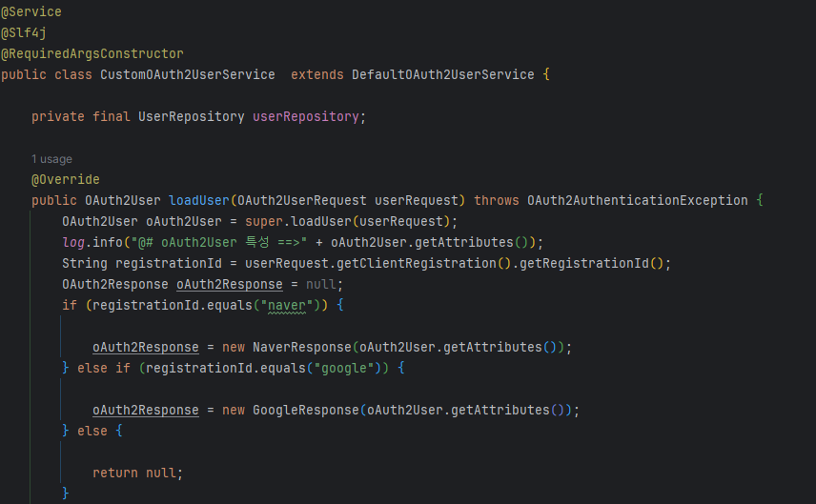The image size is (816, 504).
Task: Click the '1 usage' inlay hint
Action: (x=51, y=159)
